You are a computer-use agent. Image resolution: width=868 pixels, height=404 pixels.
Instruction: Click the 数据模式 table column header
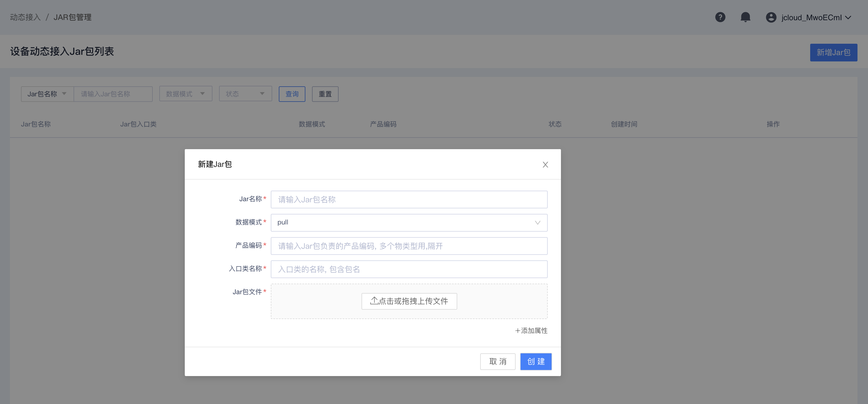click(312, 124)
